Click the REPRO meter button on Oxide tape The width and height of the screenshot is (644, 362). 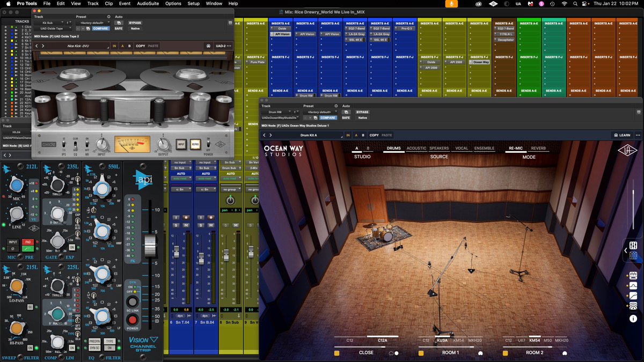[195, 144]
